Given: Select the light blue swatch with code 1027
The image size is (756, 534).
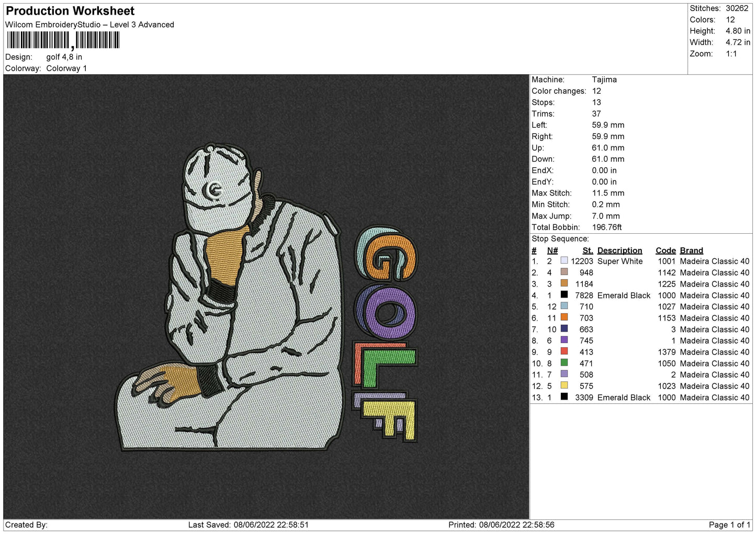Looking at the screenshot, I should coord(564,306).
